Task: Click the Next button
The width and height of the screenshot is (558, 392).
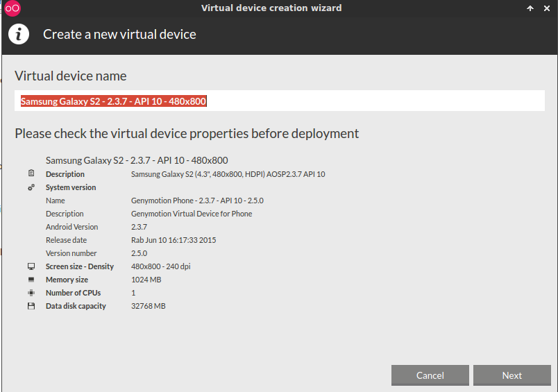Action: 511,375
